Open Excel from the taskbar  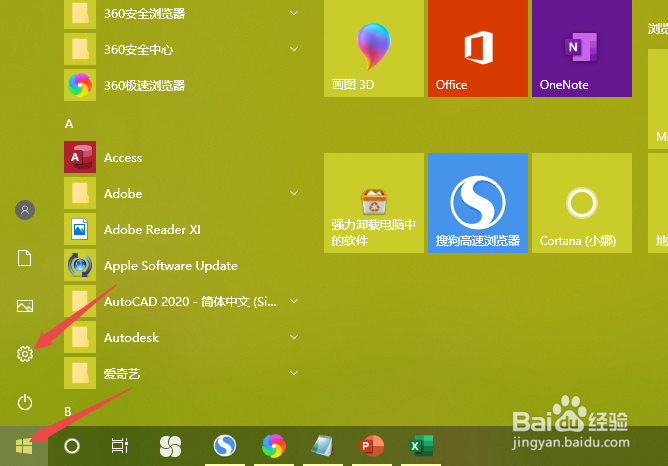coord(420,446)
